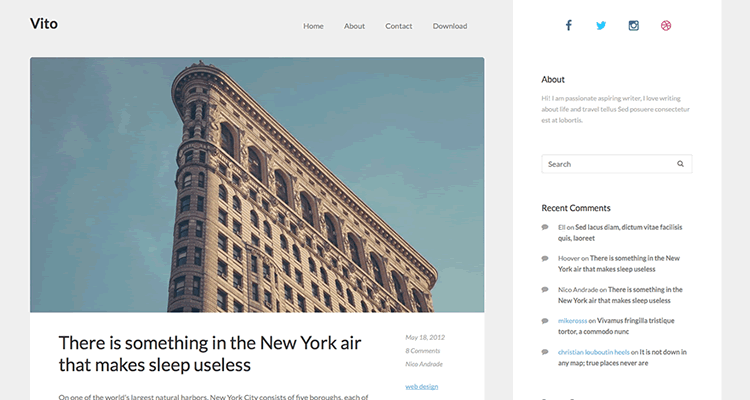
Task: Open the About menu item
Action: 354,26
